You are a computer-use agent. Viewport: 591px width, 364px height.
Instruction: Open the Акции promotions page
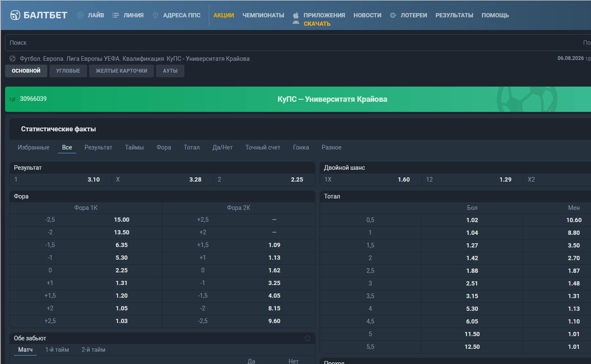pos(224,15)
